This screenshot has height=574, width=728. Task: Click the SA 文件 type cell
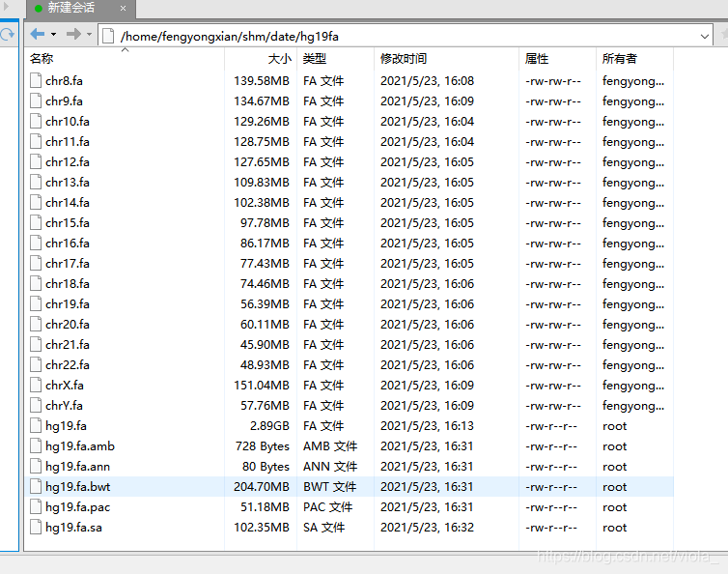[324, 528]
